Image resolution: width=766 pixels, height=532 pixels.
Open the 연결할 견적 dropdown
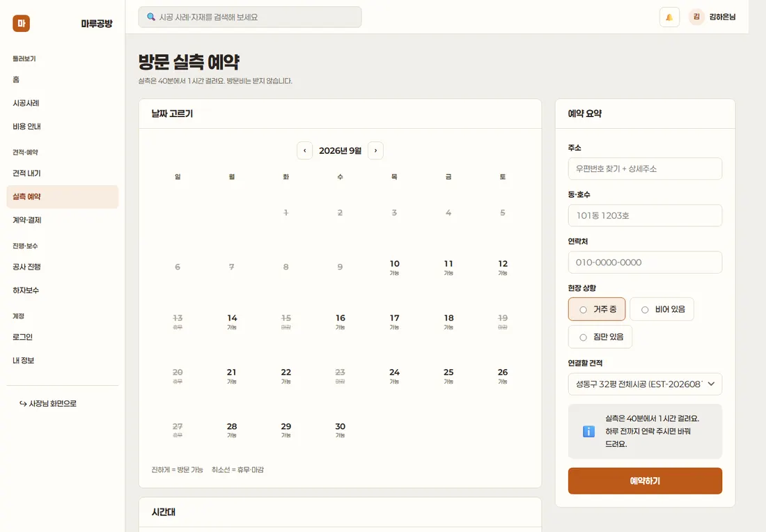click(645, 384)
